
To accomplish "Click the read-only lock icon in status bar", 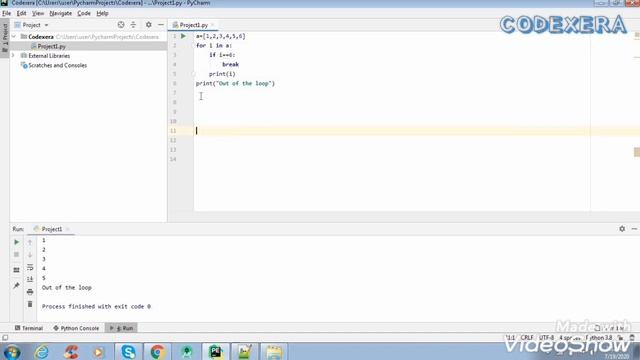I will [620, 338].
